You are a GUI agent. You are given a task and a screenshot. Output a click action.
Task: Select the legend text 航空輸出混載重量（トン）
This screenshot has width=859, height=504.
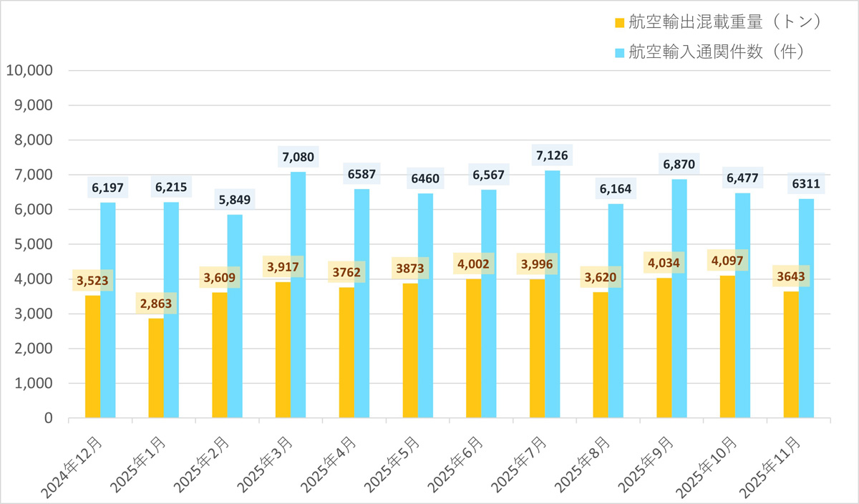click(724, 22)
